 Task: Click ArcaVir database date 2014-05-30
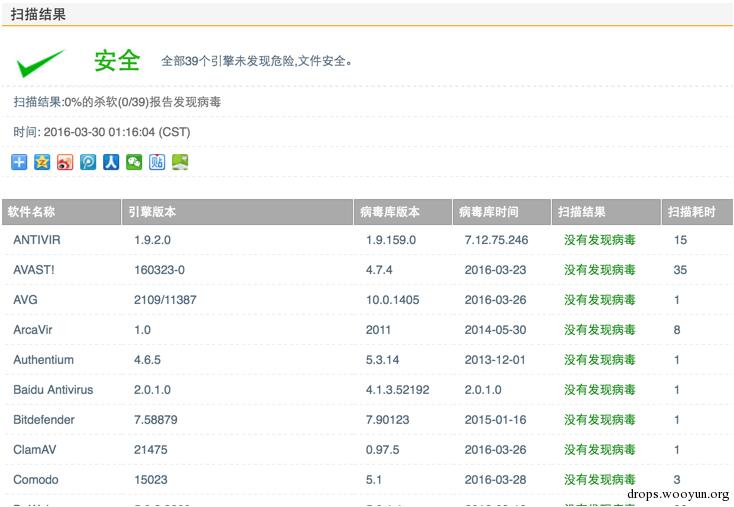pos(495,330)
